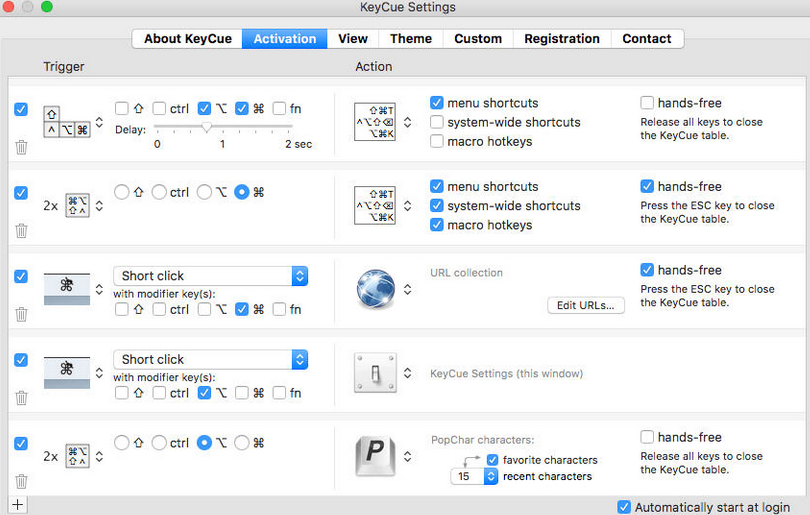
Task: Switch to the Contact tab
Action: (647, 39)
